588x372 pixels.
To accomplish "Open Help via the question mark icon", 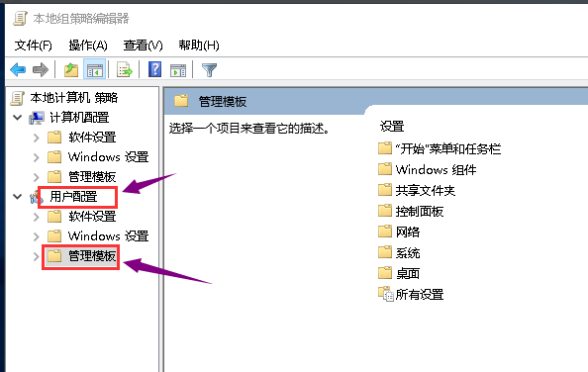I will (154, 69).
